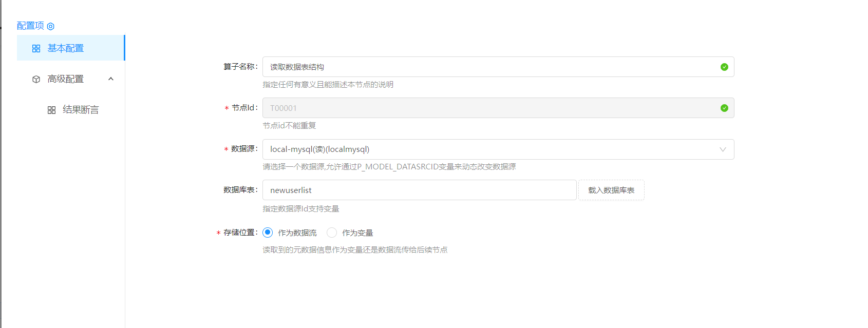Focus the 算子名称 text input
This screenshot has width=868, height=328.
pos(488,67)
